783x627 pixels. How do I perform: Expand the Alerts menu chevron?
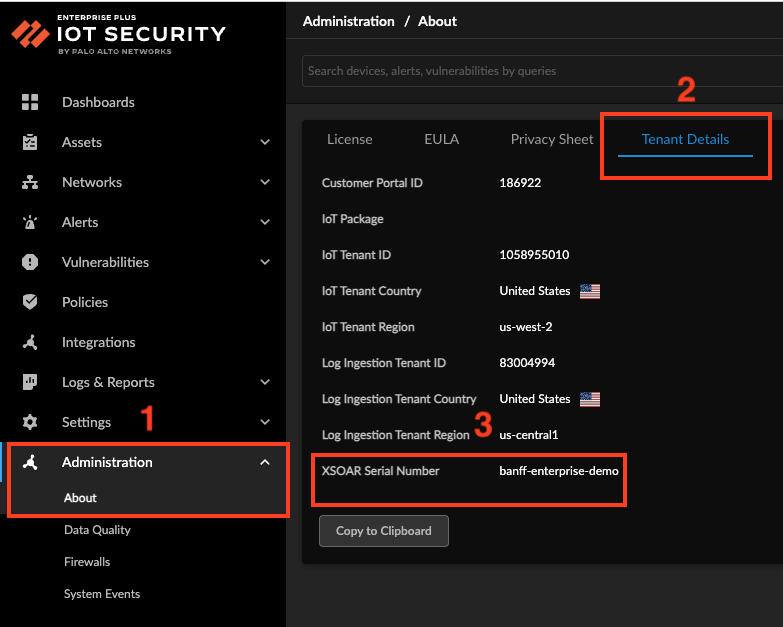click(x=265, y=222)
